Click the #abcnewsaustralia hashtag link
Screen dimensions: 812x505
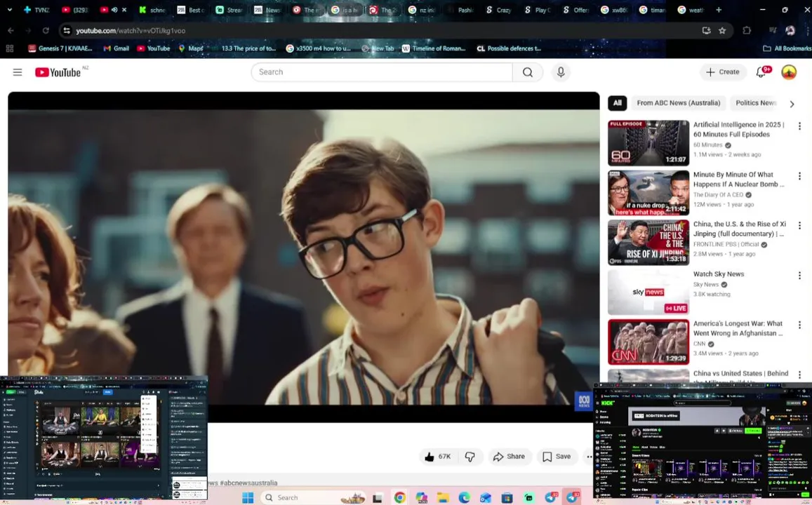[248, 483]
